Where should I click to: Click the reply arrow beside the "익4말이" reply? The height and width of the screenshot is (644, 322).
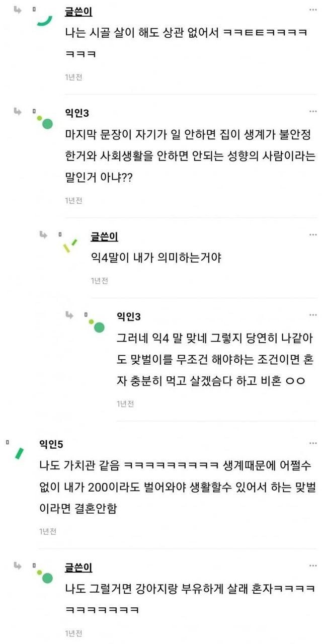coord(44,234)
